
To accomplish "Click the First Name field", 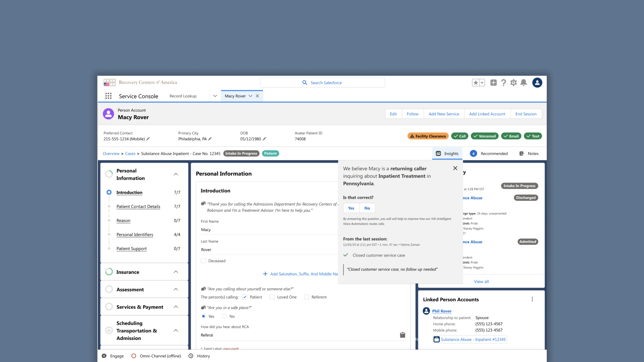I will (269, 230).
